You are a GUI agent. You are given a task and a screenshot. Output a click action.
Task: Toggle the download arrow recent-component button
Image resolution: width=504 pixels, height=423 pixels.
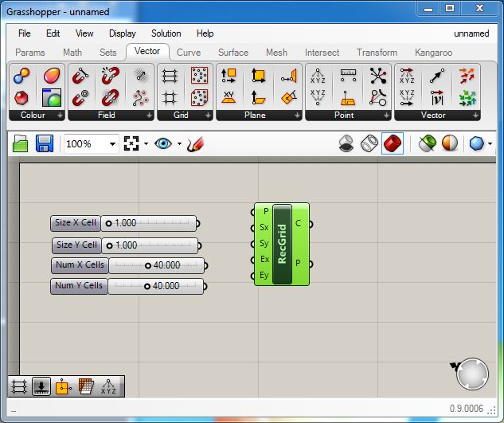point(41,386)
